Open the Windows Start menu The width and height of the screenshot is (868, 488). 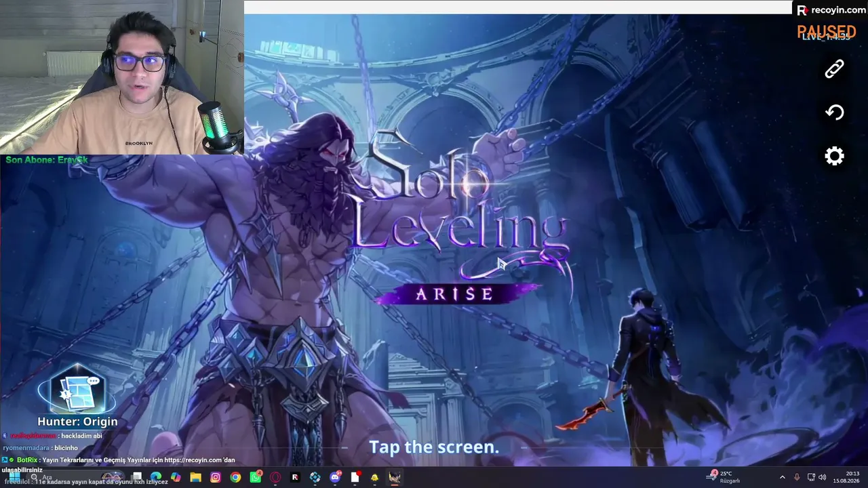14,477
